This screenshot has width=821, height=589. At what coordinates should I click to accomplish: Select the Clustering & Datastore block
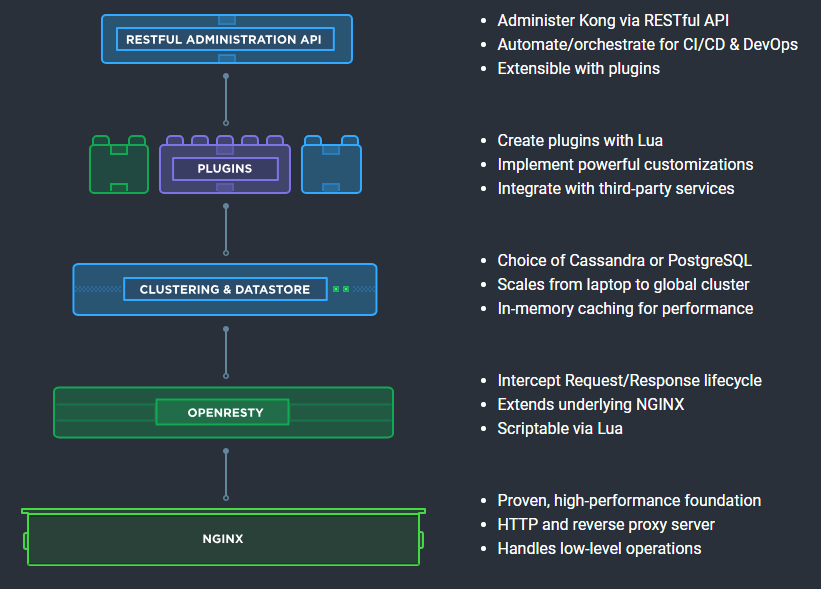pyautogui.click(x=225, y=290)
